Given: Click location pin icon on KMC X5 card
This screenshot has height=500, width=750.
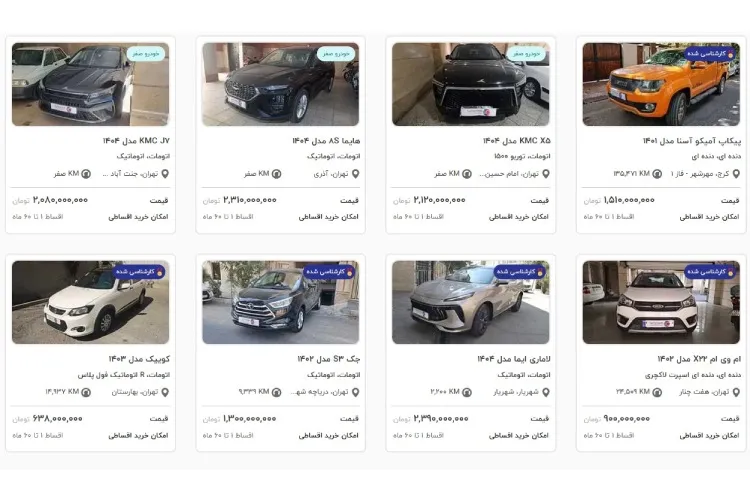Looking at the screenshot, I should pos(546,174).
